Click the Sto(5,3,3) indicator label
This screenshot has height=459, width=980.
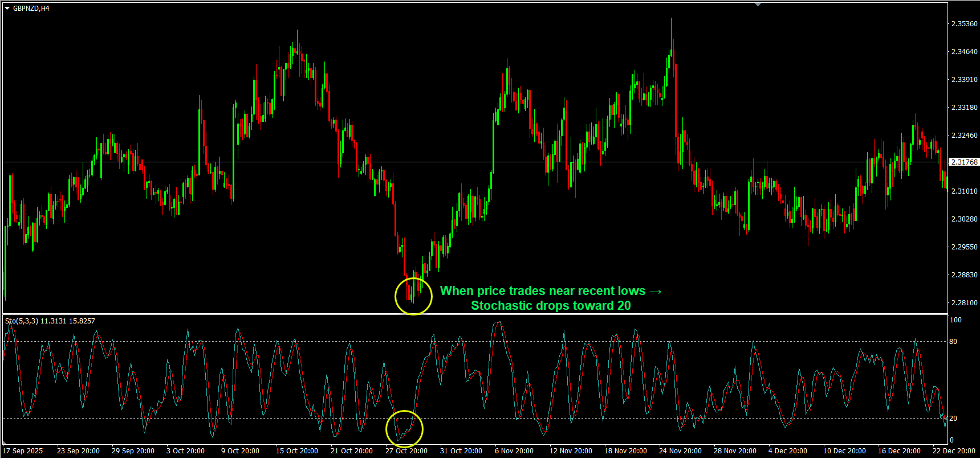[22, 321]
